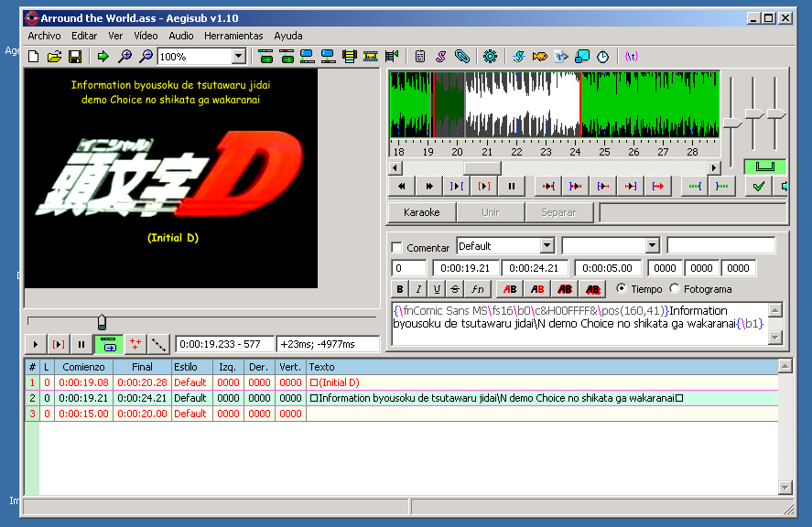Toggle Italic formatting button
Image resolution: width=812 pixels, height=527 pixels.
[418, 289]
